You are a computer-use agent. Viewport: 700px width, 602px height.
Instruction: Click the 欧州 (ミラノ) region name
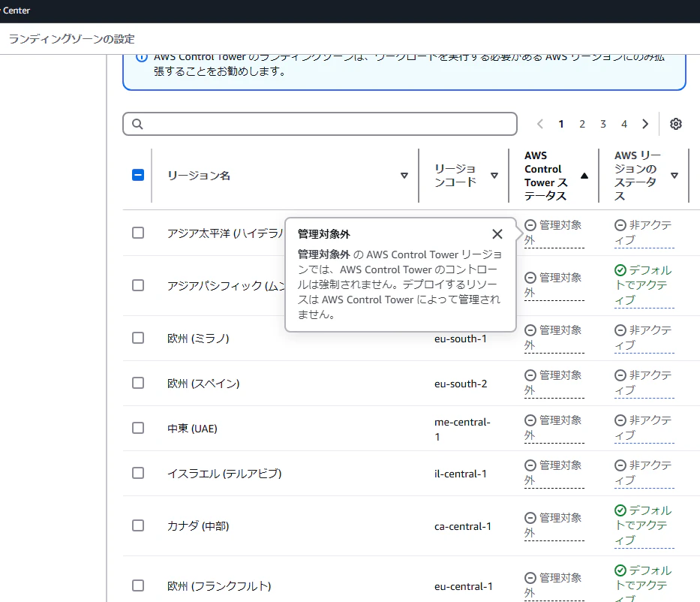point(198,339)
